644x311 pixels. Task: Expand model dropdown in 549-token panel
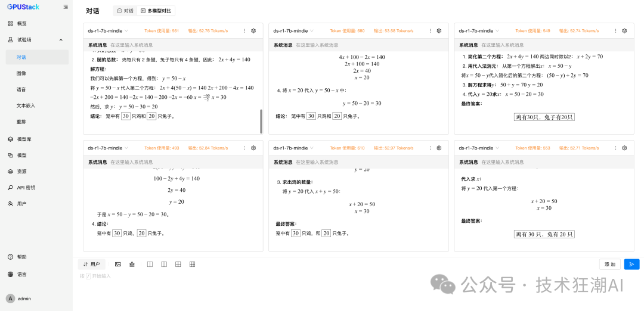479,31
